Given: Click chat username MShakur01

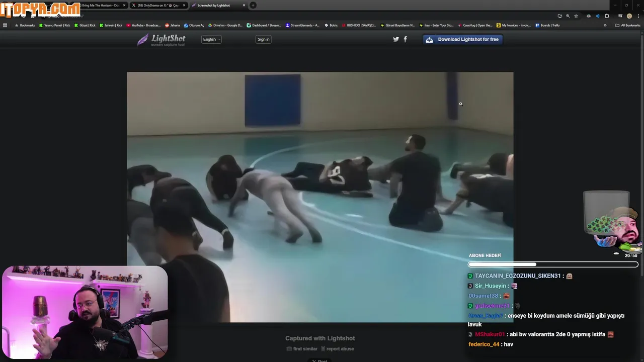Looking at the screenshot, I should (x=490, y=334).
